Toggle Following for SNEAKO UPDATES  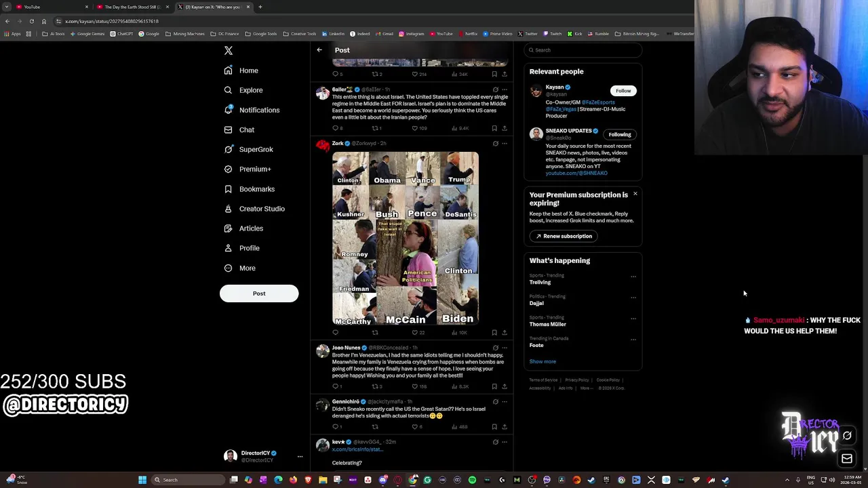point(620,134)
